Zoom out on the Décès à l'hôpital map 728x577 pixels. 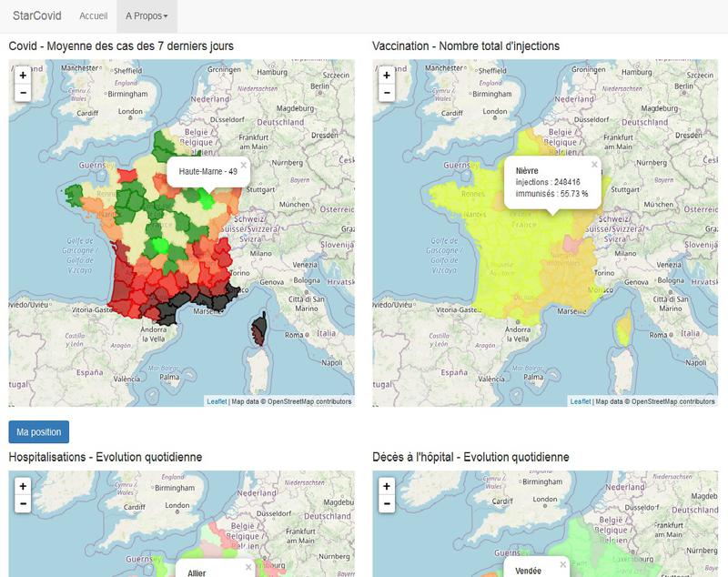(387, 504)
